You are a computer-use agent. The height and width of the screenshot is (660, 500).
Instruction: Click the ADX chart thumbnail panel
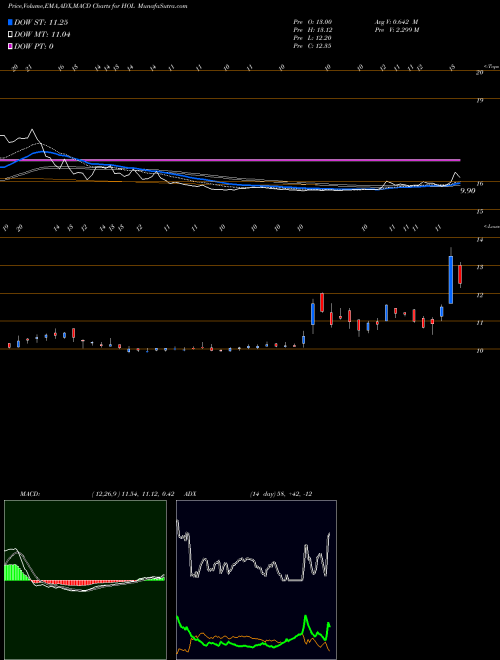click(x=256, y=580)
